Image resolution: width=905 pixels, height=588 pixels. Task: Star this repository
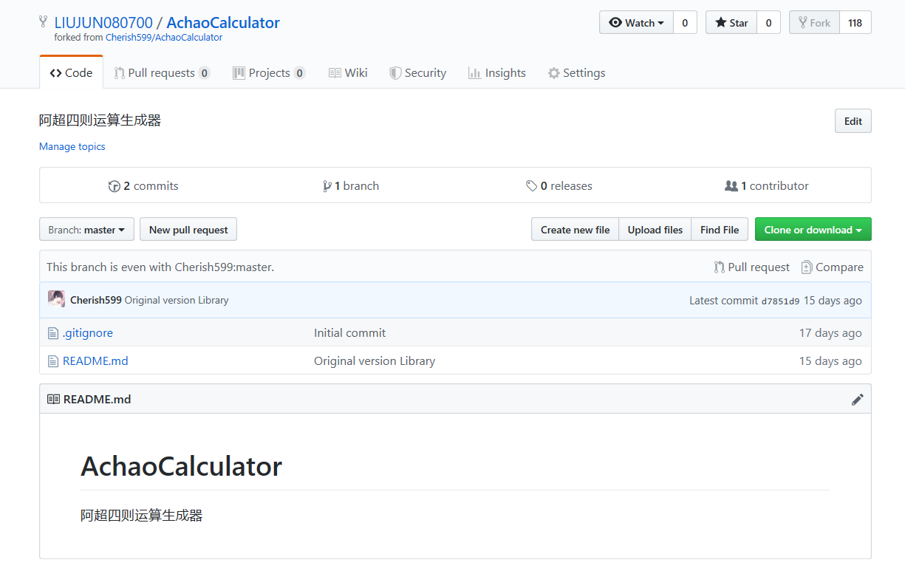[731, 23]
